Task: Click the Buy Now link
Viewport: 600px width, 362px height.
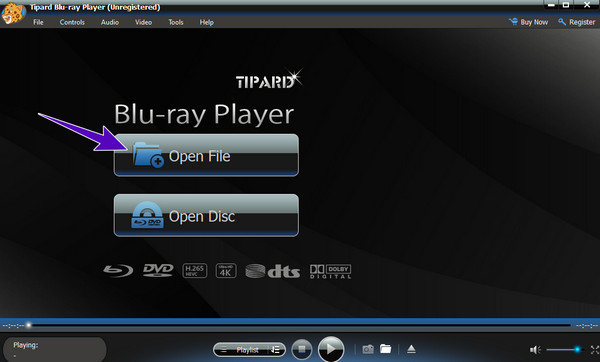Action: pyautogui.click(x=528, y=22)
